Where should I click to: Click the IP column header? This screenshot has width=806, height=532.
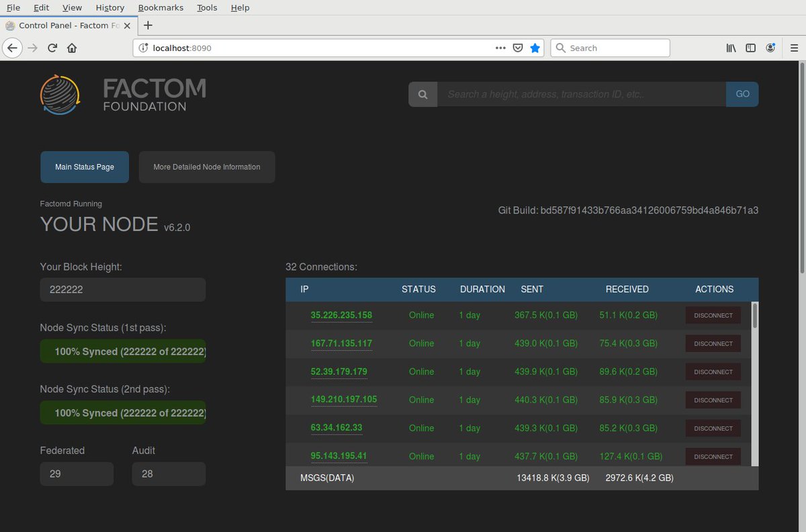[x=304, y=290]
